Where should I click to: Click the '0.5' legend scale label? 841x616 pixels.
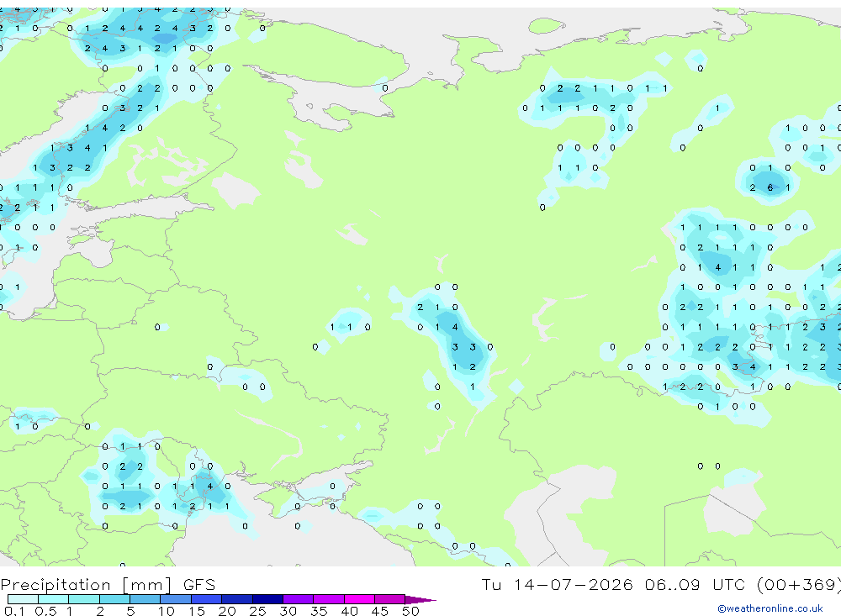45,611
